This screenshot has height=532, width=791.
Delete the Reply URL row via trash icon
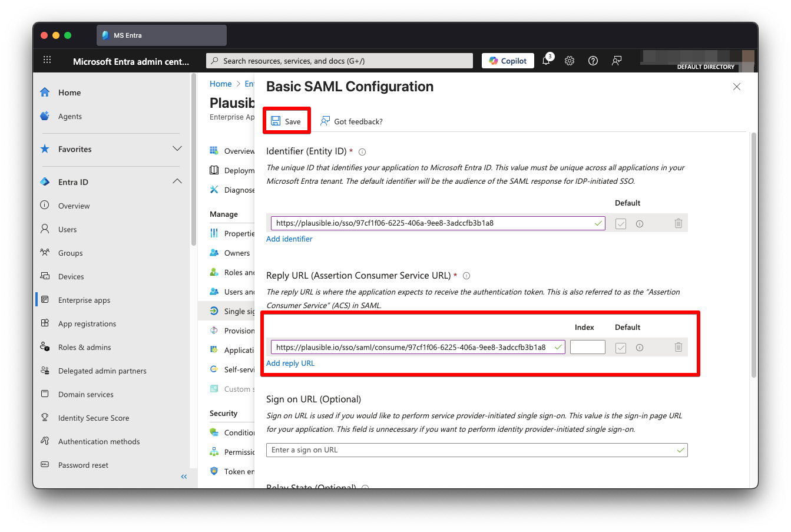point(678,348)
